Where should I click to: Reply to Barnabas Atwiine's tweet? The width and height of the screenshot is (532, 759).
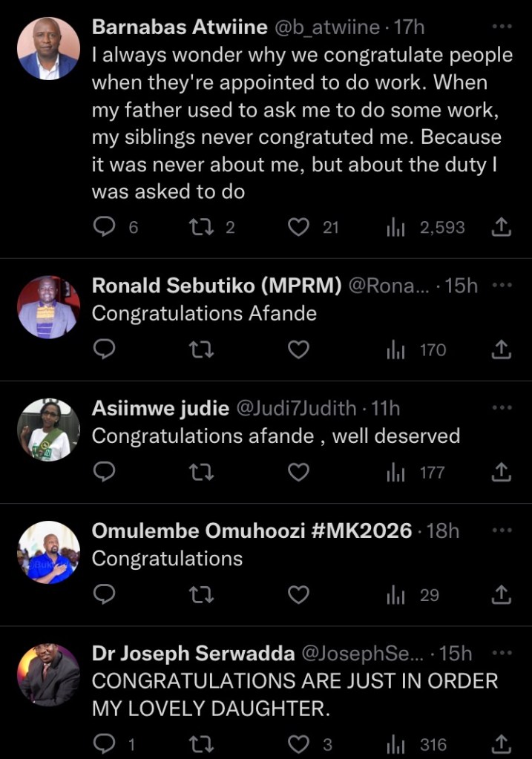[105, 227]
